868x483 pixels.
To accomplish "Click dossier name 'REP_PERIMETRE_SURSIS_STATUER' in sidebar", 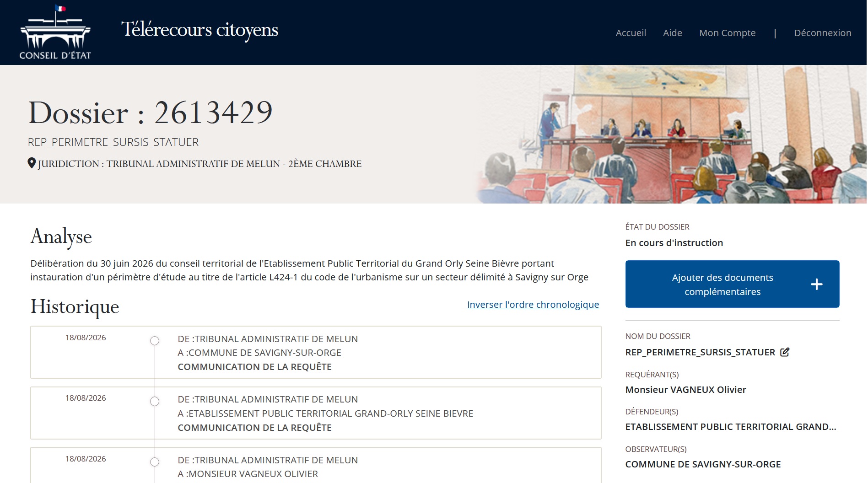I will tap(700, 352).
